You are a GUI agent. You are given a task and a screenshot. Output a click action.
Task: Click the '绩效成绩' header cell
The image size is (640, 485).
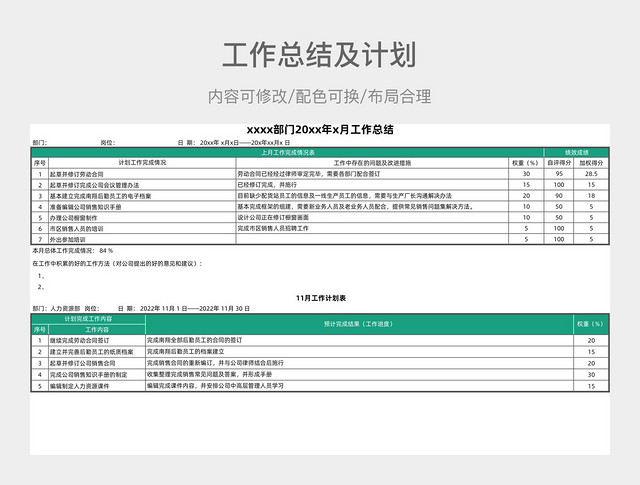pyautogui.click(x=577, y=153)
